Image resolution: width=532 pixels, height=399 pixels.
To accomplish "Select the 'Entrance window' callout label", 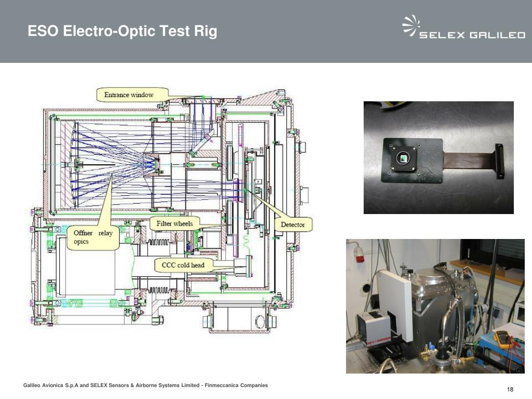I will click(132, 95).
